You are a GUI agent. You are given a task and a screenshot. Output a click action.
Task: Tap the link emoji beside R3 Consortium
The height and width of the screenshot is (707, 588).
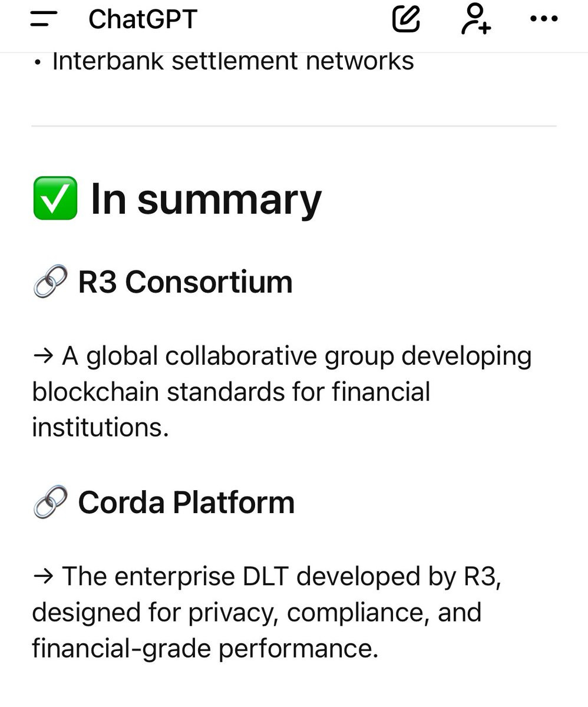point(50,282)
